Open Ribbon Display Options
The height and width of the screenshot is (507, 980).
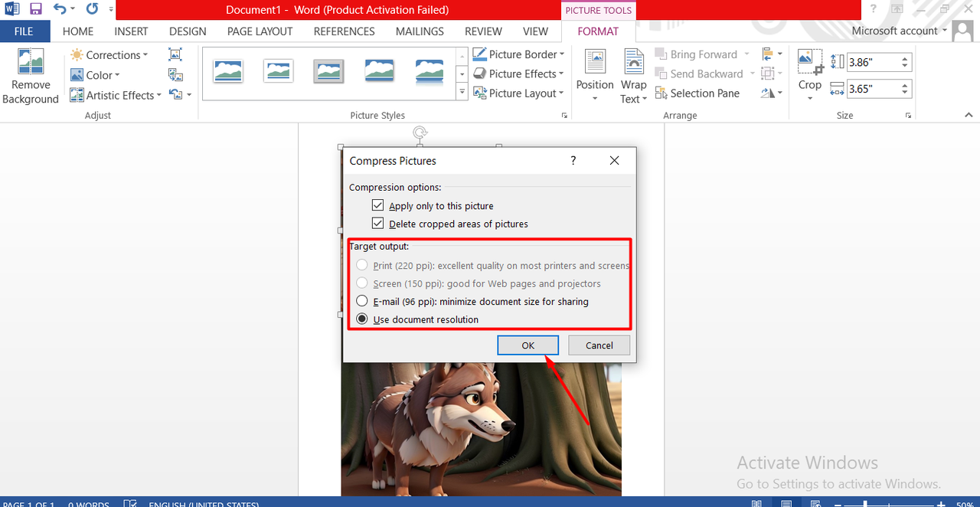click(897, 10)
